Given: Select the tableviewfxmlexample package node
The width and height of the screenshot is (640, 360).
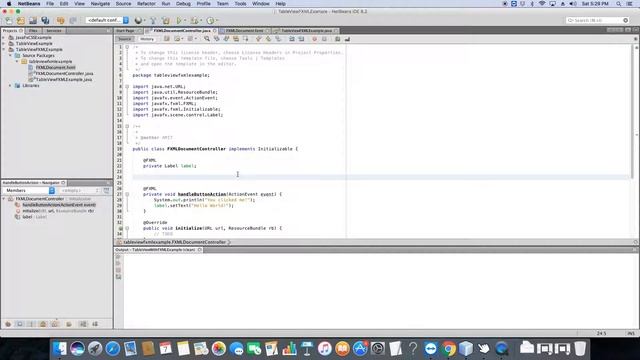Looking at the screenshot, I should (x=50, y=62).
